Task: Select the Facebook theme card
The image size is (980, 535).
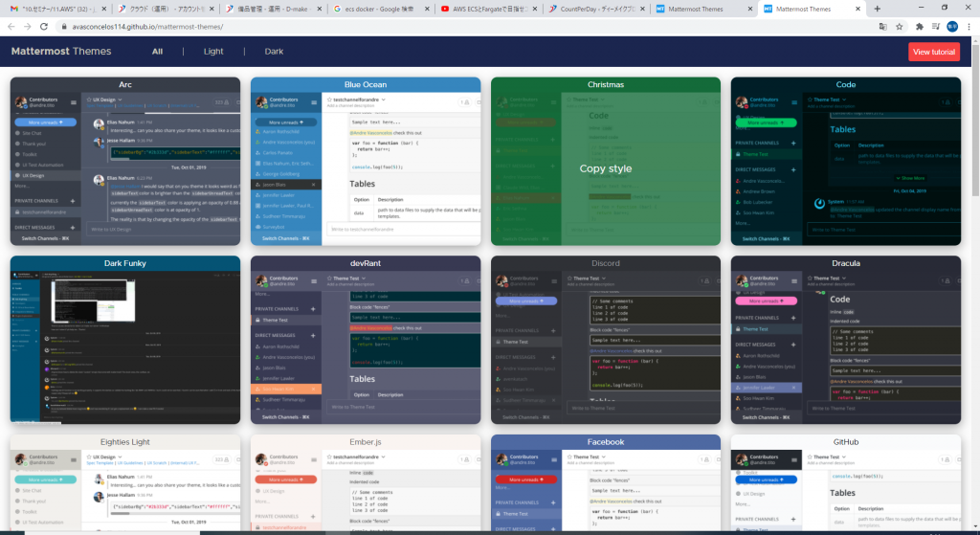Action: pos(606,482)
